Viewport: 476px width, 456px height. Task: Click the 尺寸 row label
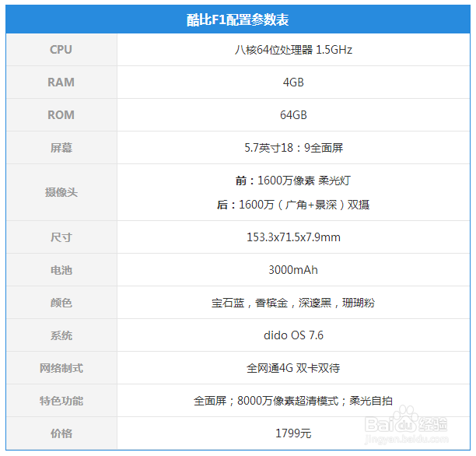[61, 237]
